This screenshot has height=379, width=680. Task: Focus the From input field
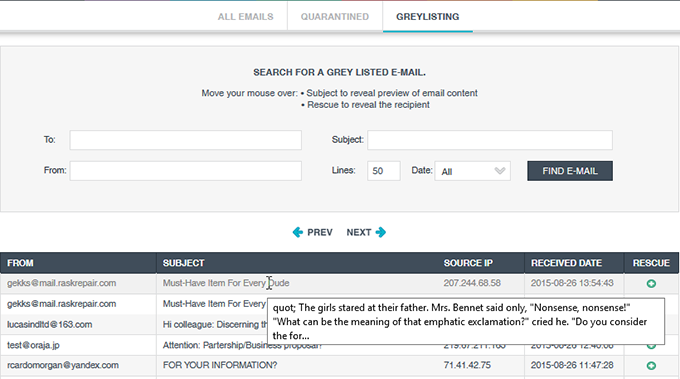(186, 171)
